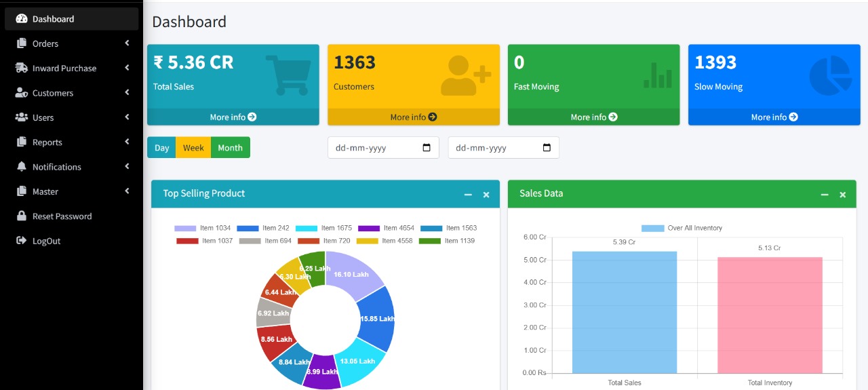Toggle Item 1563 legend entry
Viewport: 868px width, 390px height.
click(x=449, y=229)
